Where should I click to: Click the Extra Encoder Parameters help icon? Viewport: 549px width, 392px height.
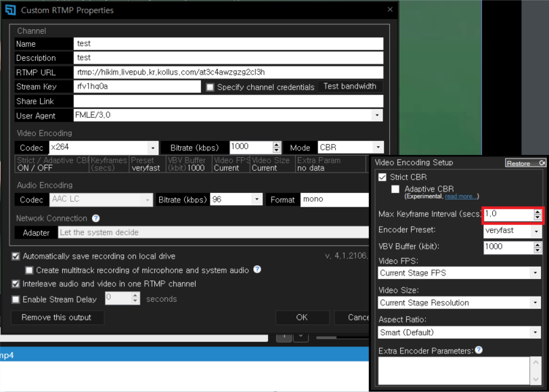point(479,350)
